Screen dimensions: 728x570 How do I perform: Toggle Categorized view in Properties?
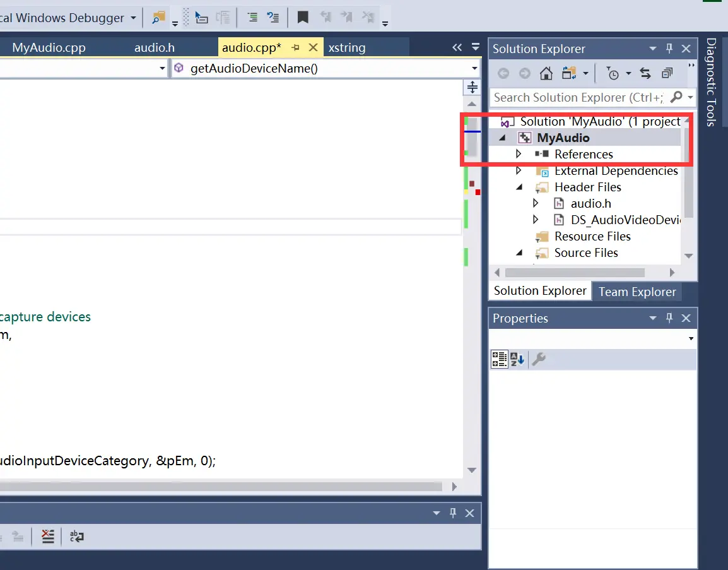coord(500,359)
